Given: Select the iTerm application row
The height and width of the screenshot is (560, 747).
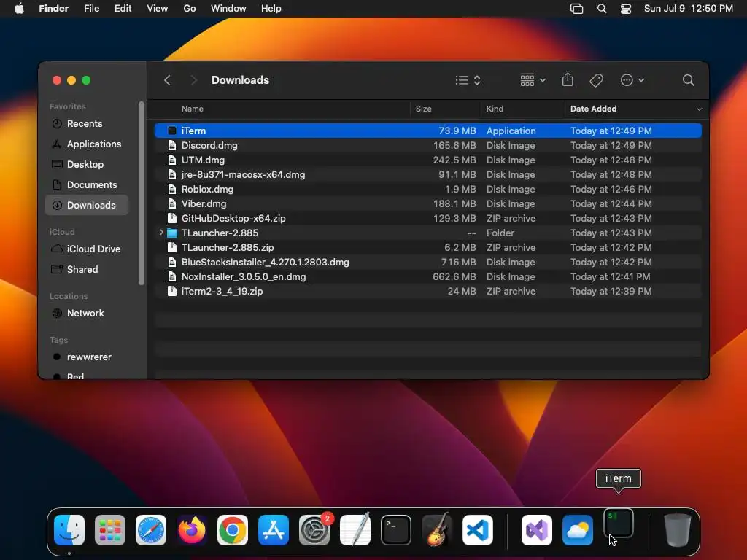Looking at the screenshot, I should coord(427,131).
